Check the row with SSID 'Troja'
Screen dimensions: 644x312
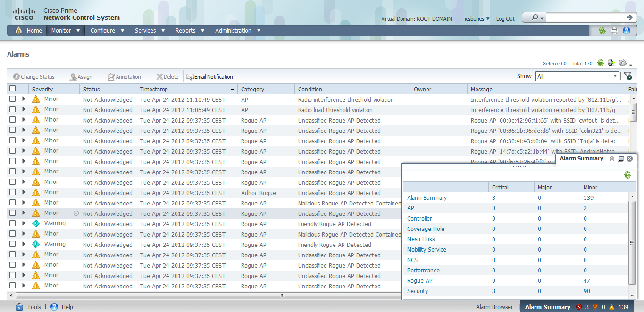point(13,140)
